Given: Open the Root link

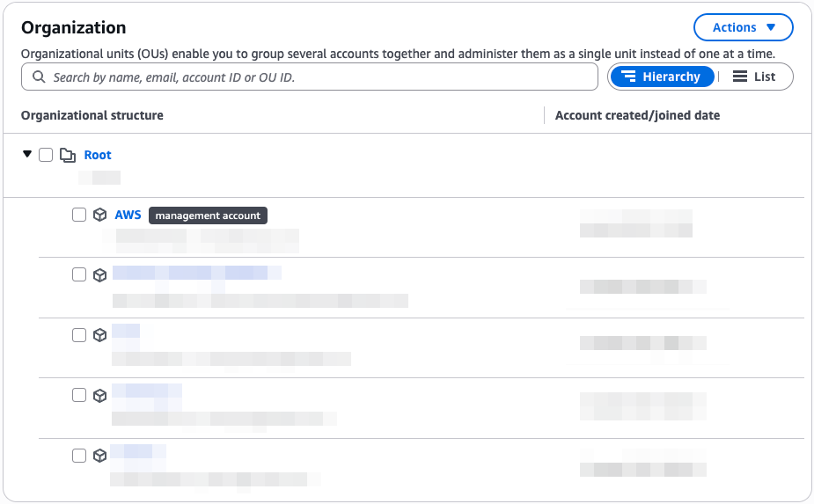Looking at the screenshot, I should 98,155.
